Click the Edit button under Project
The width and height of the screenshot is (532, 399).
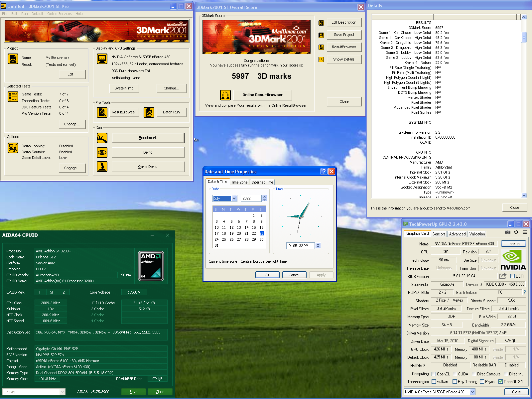tap(72, 74)
